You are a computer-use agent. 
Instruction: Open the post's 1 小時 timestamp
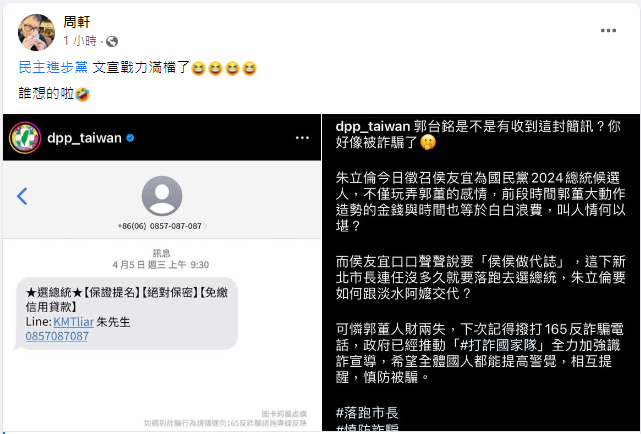click(x=80, y=41)
